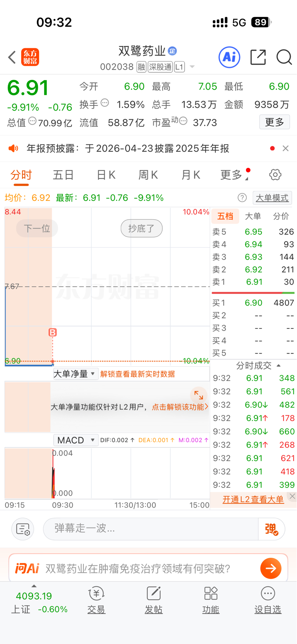
Task: Tap the info icon next to 市盈
Action: coord(183,121)
